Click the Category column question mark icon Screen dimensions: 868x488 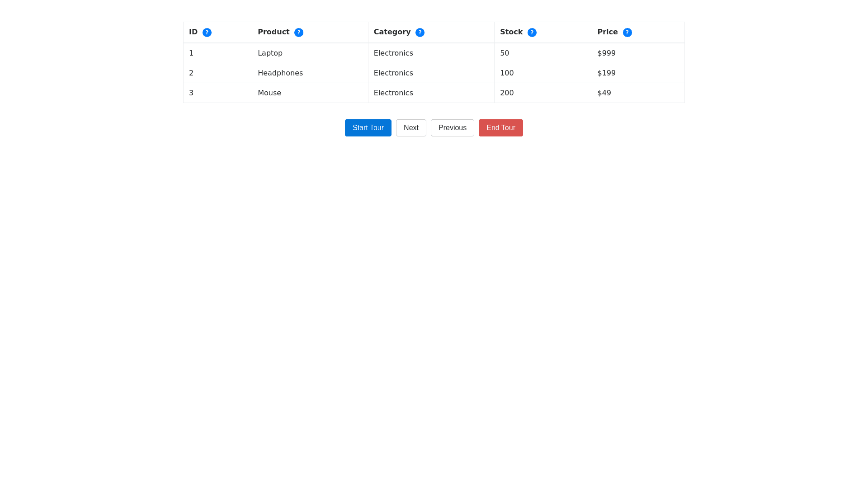tap(420, 33)
